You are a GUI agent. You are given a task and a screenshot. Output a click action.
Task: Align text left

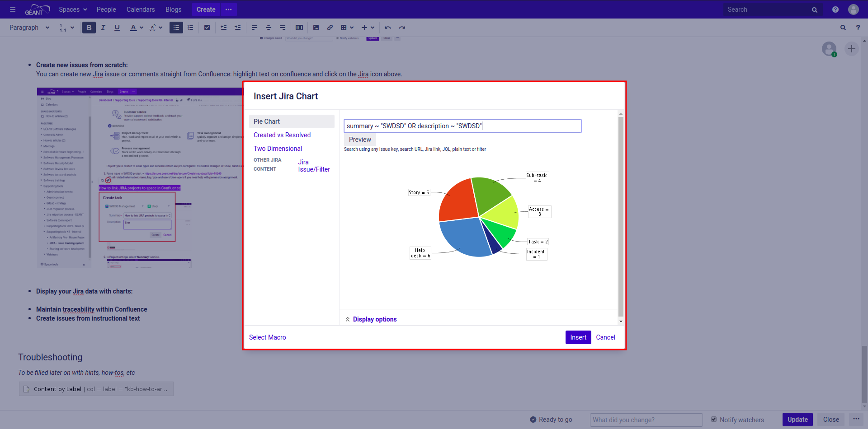tap(255, 28)
